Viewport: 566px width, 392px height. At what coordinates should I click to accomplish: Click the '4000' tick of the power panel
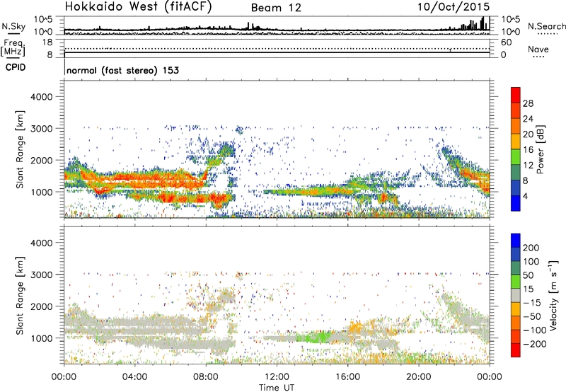click(42, 97)
